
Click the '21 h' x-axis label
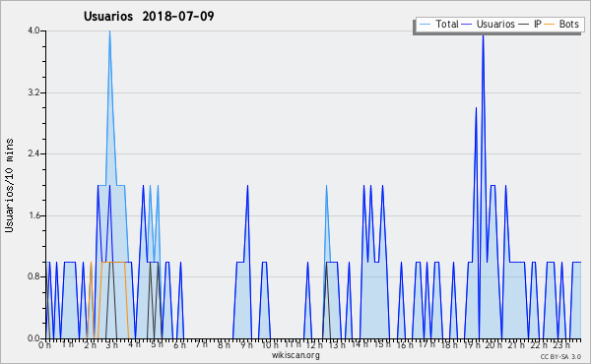coord(516,344)
